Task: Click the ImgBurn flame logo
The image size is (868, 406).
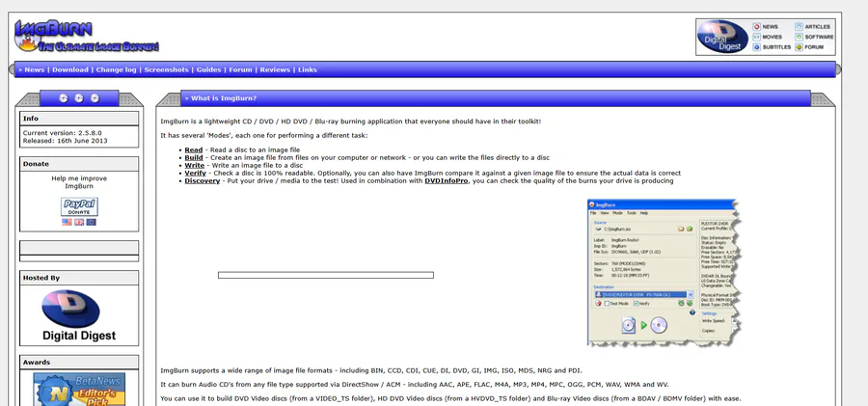Action: coord(87,36)
